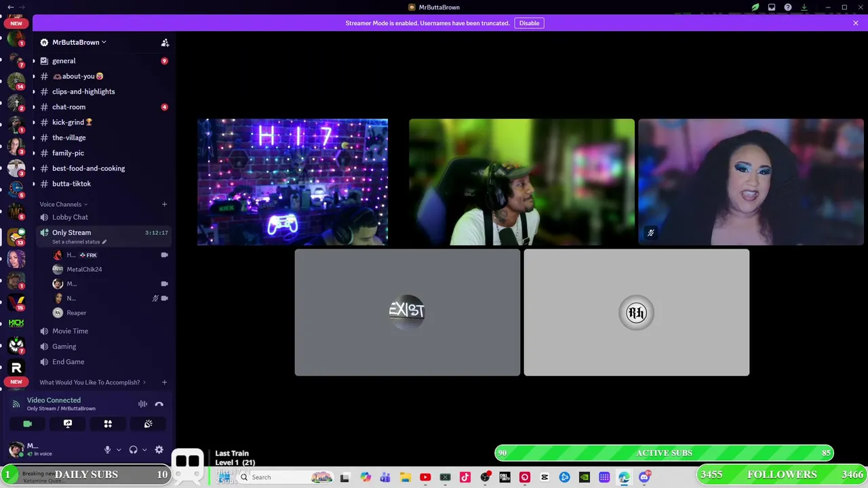
Task: Focus the muted woman's video tile
Action: [x=751, y=182]
